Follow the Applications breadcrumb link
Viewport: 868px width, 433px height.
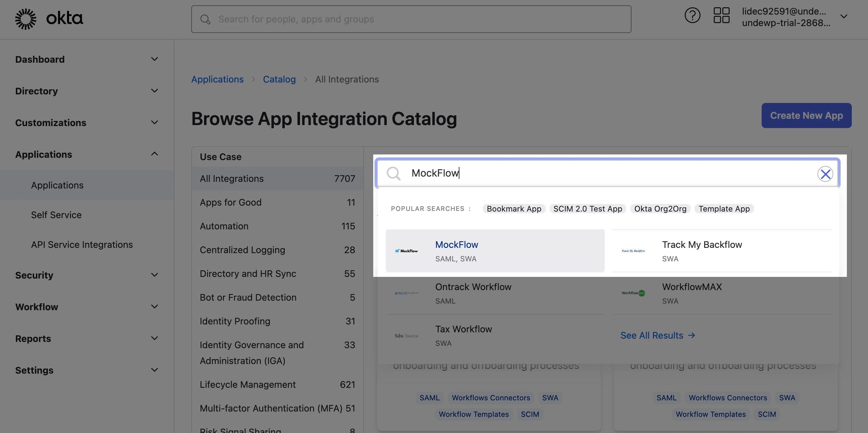click(x=217, y=79)
